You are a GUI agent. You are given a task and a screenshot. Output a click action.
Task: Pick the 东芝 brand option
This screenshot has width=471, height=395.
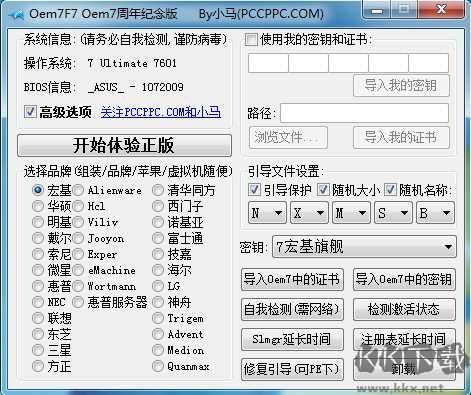(x=38, y=334)
